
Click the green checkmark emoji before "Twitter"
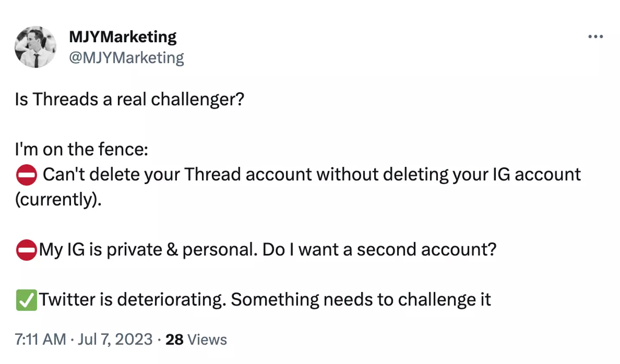click(x=26, y=300)
